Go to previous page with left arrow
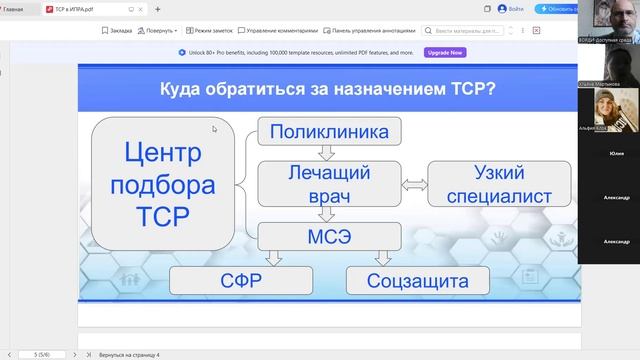The height and width of the screenshot is (360, 640). 9,355
